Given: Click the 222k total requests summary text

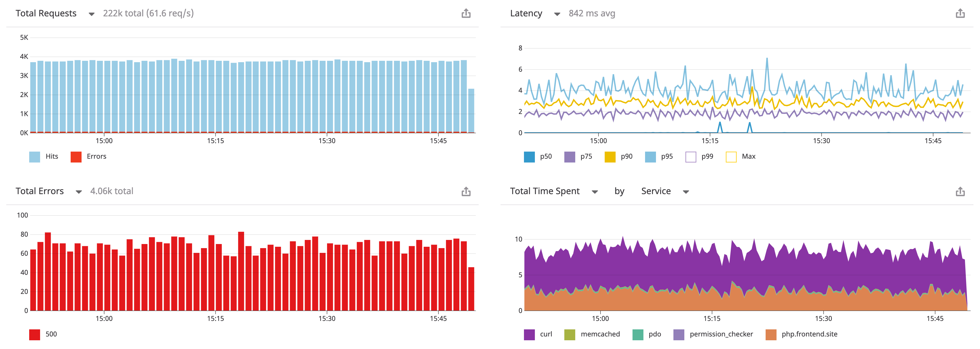Looking at the screenshot, I should coord(148,13).
